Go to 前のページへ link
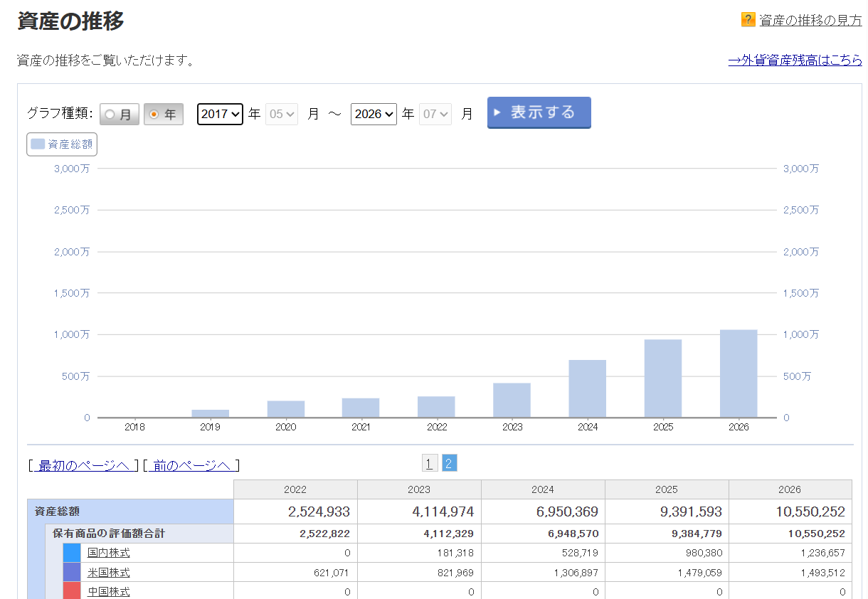Screen dimensions: 868x599 [x=192, y=465]
